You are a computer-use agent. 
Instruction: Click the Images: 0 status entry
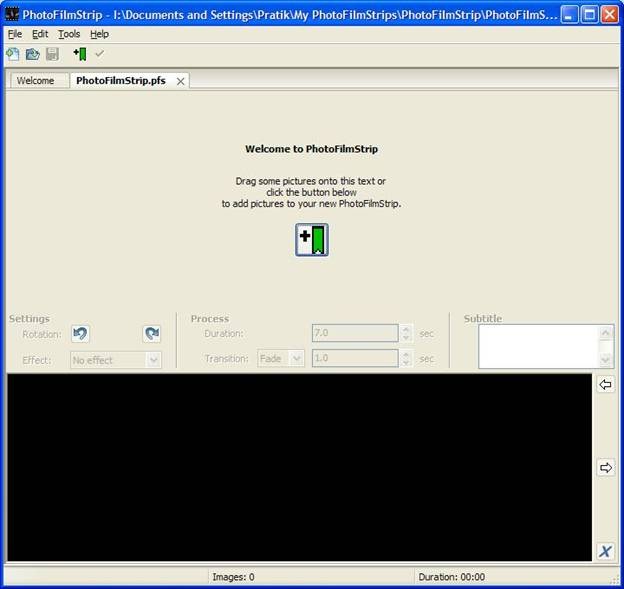[x=233, y=577]
